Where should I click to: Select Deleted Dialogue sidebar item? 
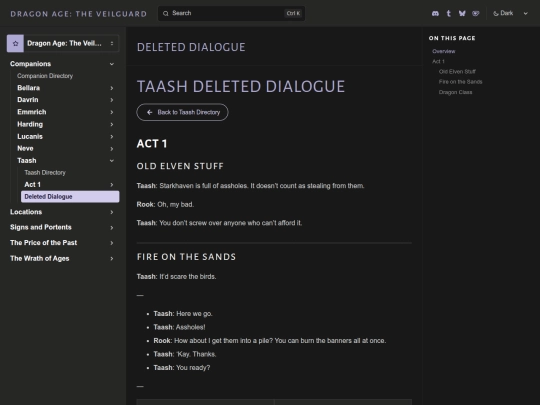pos(70,197)
